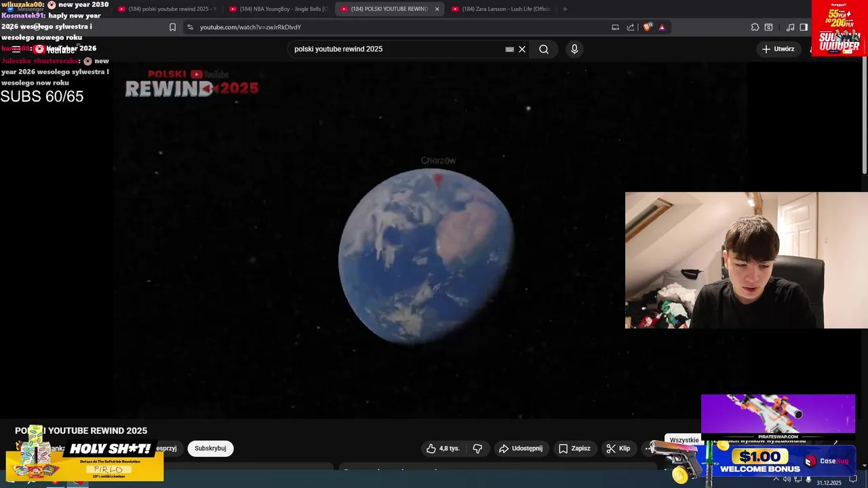Click the toolbar icon left of music note

point(768,27)
